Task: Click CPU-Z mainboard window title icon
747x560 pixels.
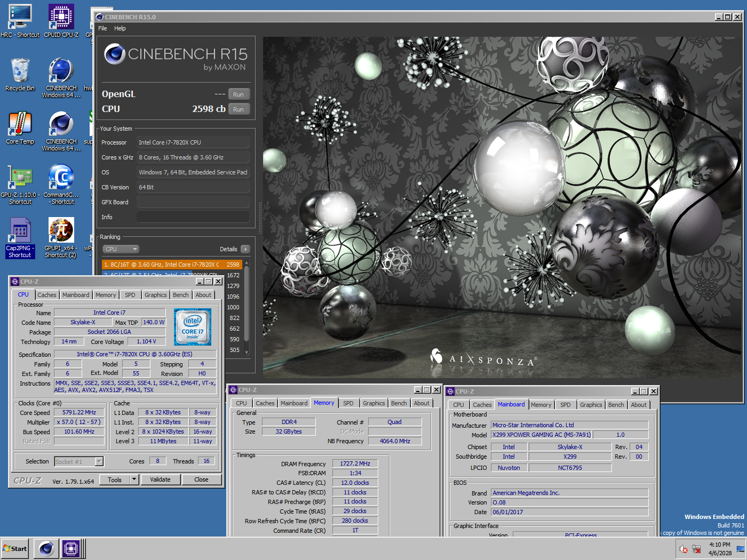Action: (x=450, y=391)
